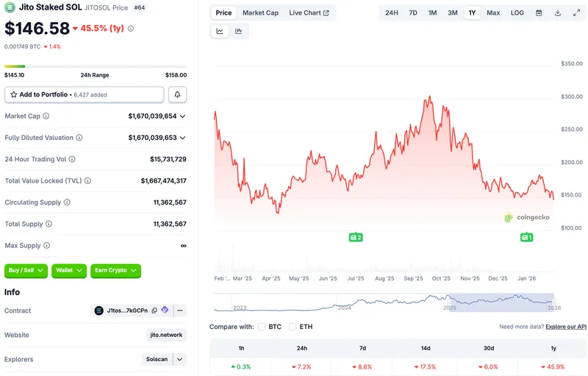Switch to candlestick chart view
Image resolution: width=588 pixels, height=376 pixels.
point(239,31)
